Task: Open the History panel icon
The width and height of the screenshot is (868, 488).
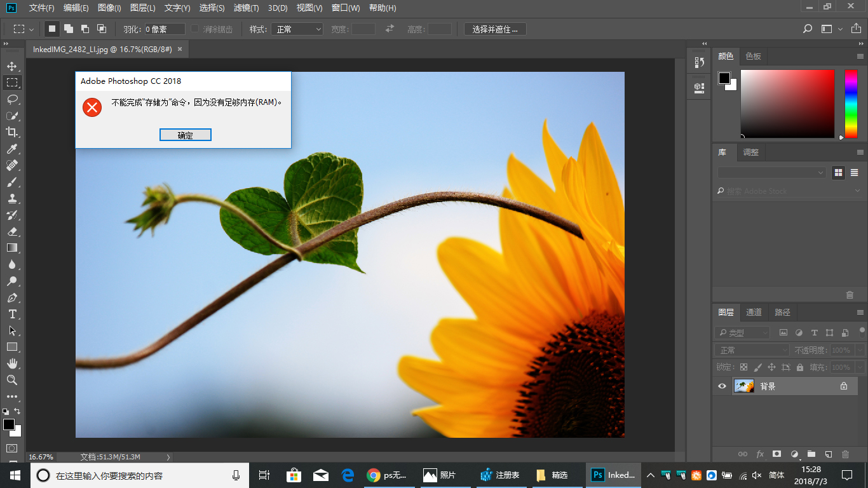Action: pyautogui.click(x=700, y=62)
